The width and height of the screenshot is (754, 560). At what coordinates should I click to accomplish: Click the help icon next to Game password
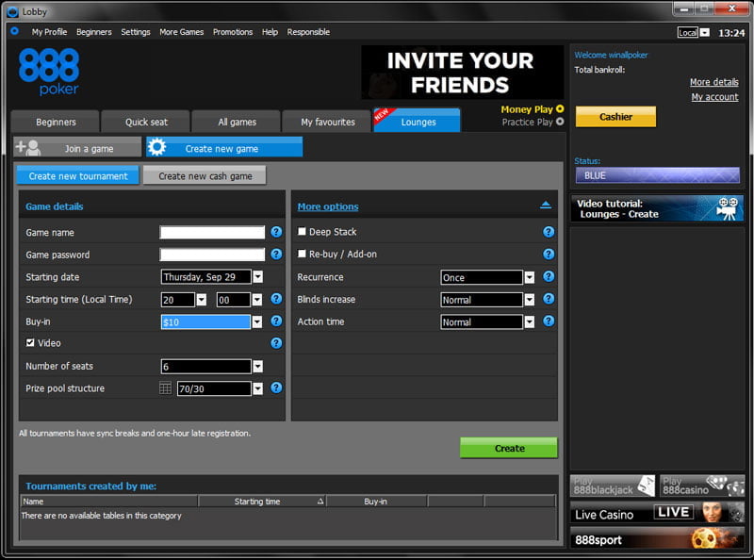coord(276,254)
